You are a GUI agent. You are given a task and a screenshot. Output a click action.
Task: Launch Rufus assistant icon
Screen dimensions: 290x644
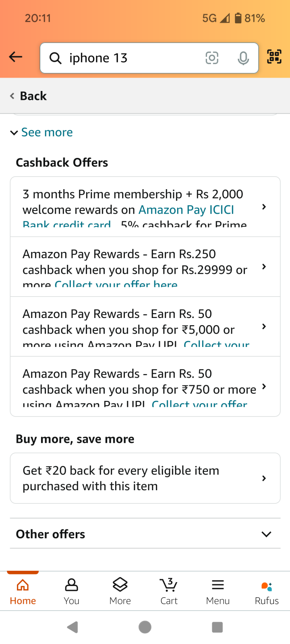pyautogui.click(x=267, y=591)
